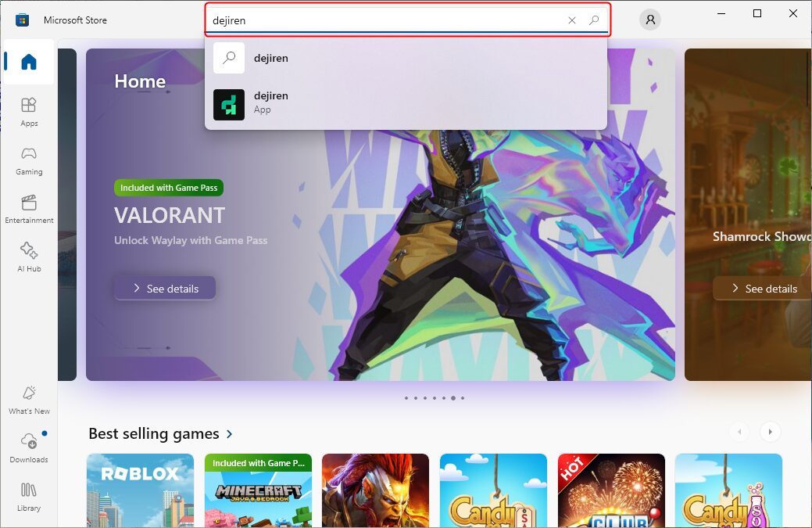Minimize the Microsoft Store window
812x528 pixels.
click(721, 13)
